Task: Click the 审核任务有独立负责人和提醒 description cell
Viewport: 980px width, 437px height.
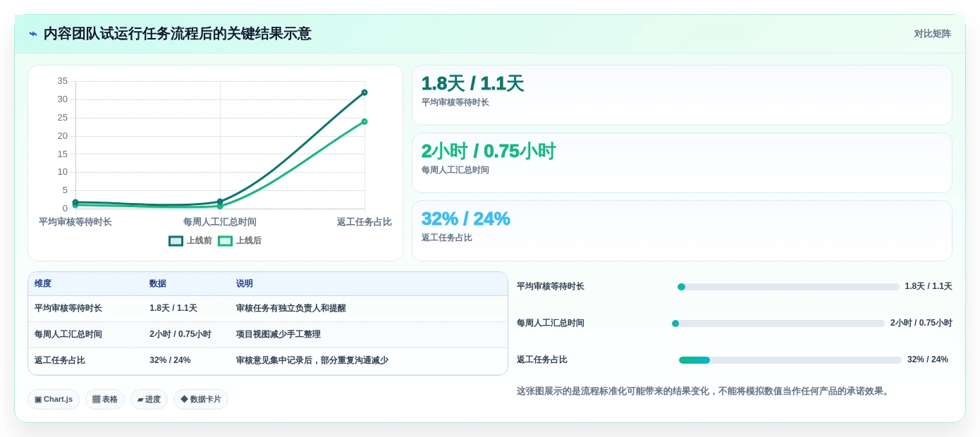Action: pos(368,309)
